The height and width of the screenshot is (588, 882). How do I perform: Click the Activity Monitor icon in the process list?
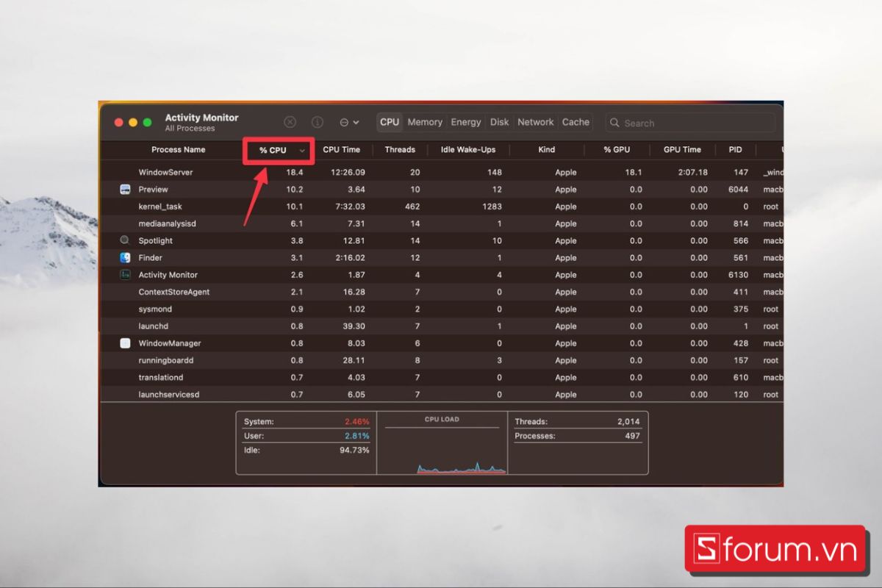[125, 274]
